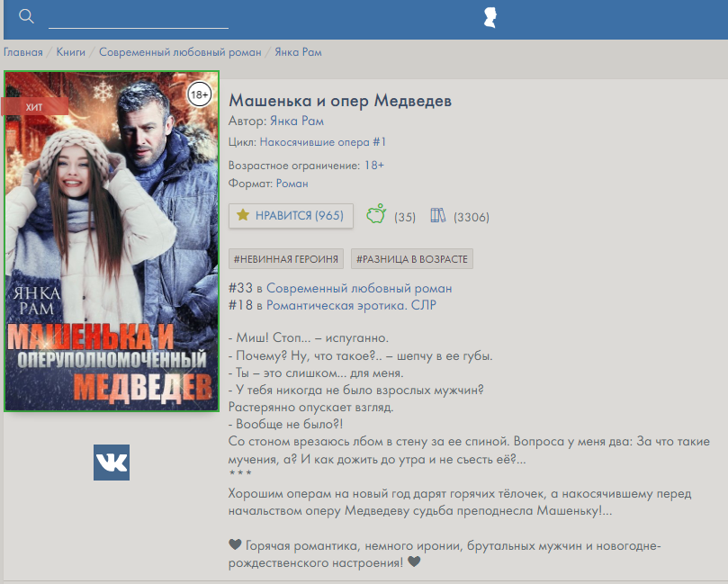Go to Главная in breadcrumbs

22,52
